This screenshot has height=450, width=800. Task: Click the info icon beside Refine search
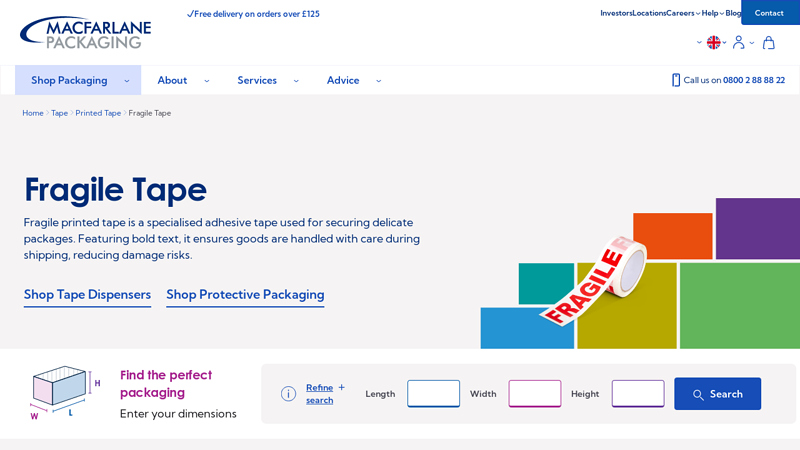coord(288,394)
